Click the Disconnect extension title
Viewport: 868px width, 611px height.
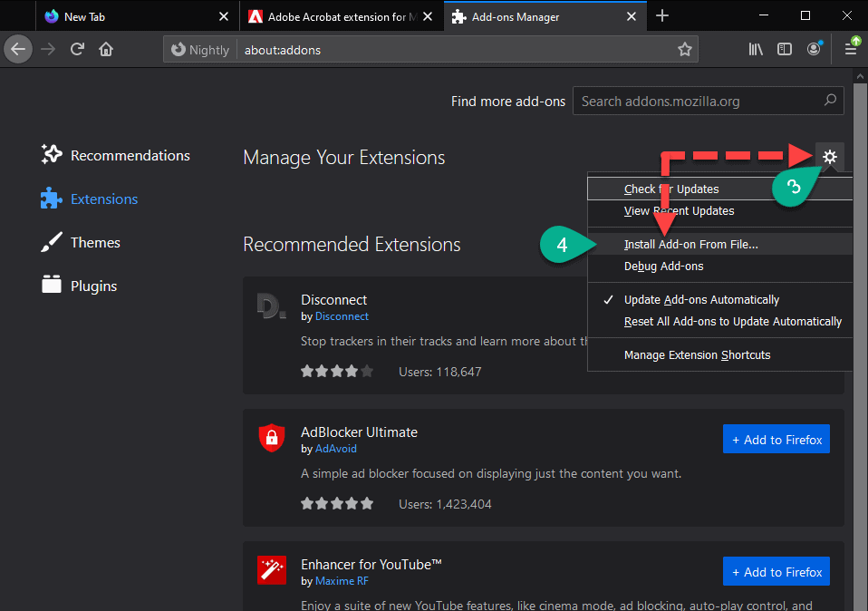tap(333, 300)
